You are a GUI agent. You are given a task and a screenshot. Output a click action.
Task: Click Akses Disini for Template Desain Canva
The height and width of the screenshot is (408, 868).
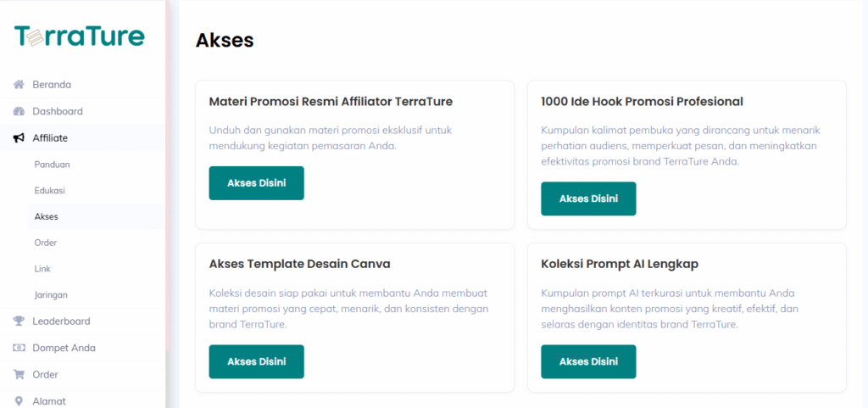256,361
